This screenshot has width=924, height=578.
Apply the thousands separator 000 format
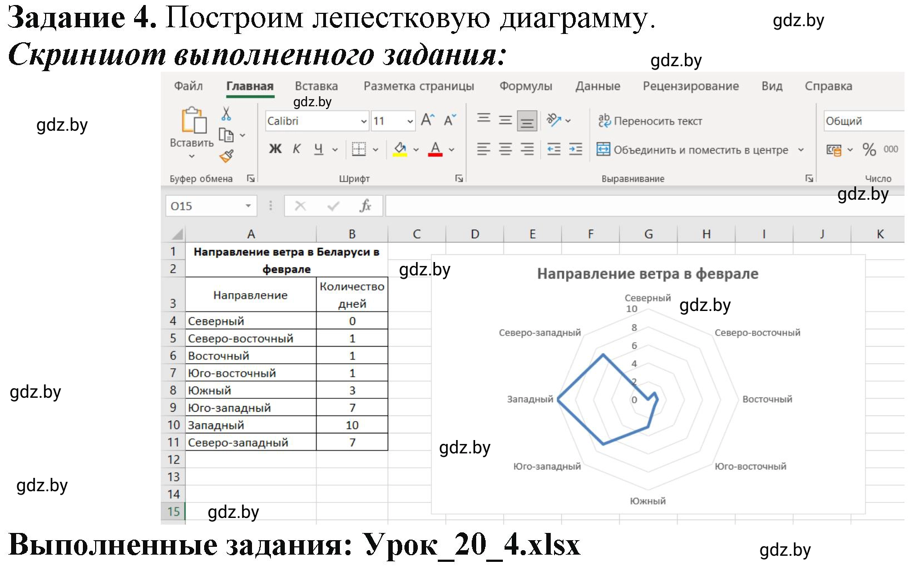[x=891, y=149]
